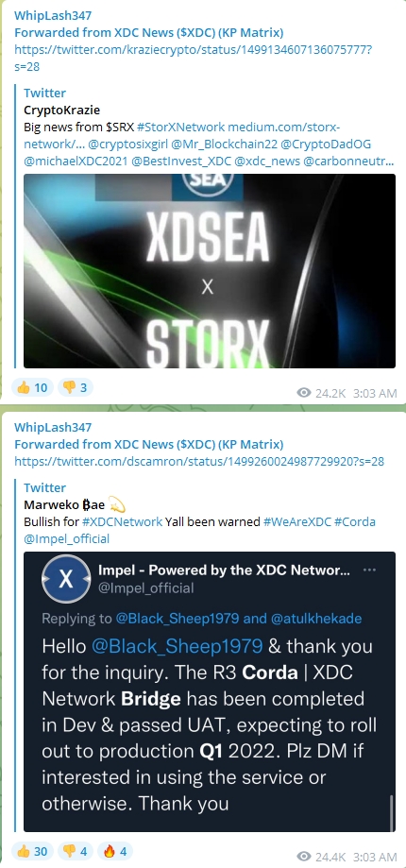406x868 pixels.
Task: Toggle fire reaction with 4 votes
Action: coord(115,851)
